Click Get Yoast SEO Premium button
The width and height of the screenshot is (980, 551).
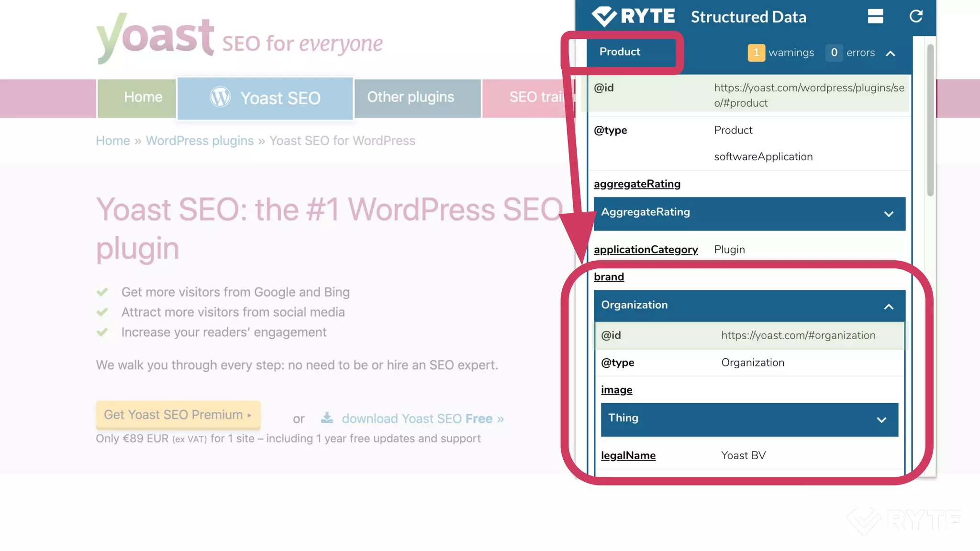click(178, 415)
